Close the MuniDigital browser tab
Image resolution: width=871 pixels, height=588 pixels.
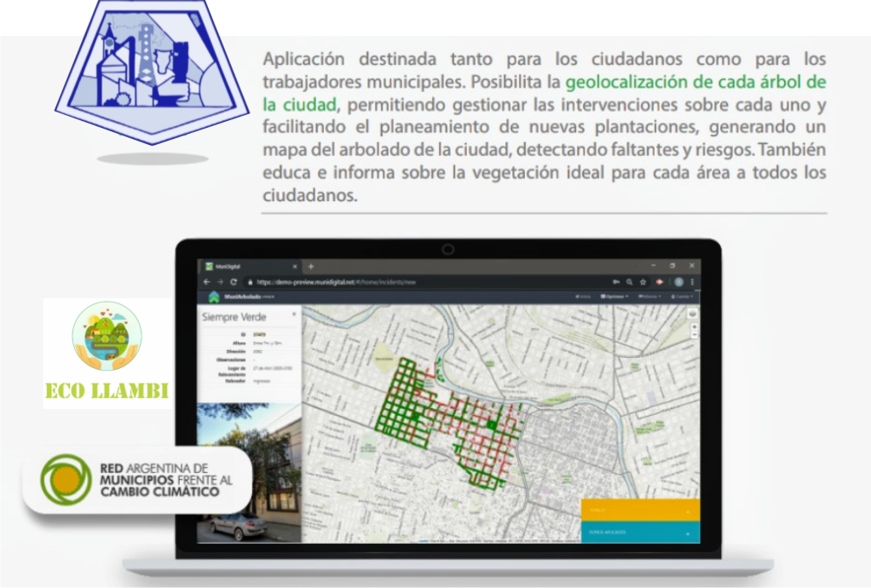click(295, 267)
